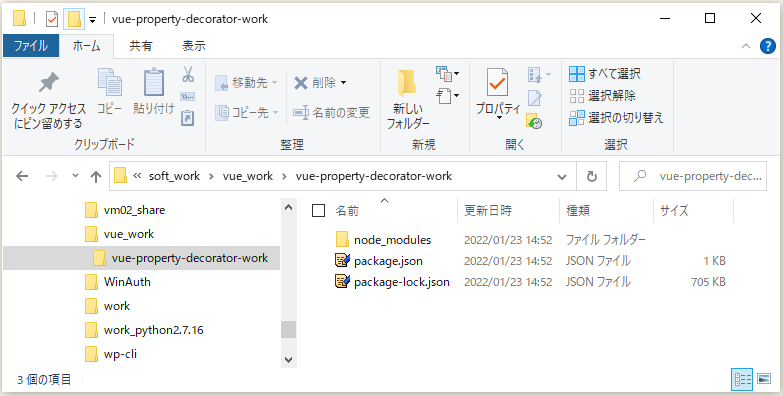The width and height of the screenshot is (783, 396).
Task: Open the Quick Access Toolbar customize dropdown
Action: tap(92, 20)
